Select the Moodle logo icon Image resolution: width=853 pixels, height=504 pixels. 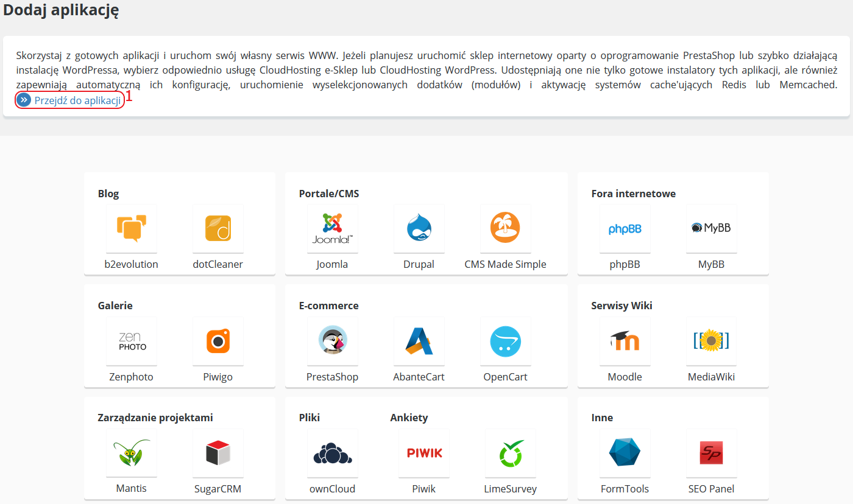(x=625, y=341)
